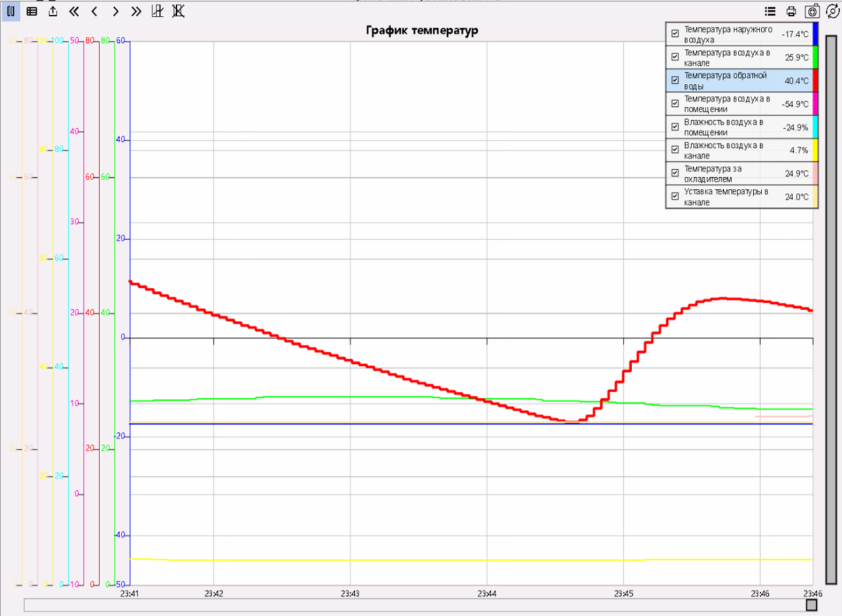Select the value 40.4°C in legend
This screenshot has height=616, width=842.
pos(797,81)
